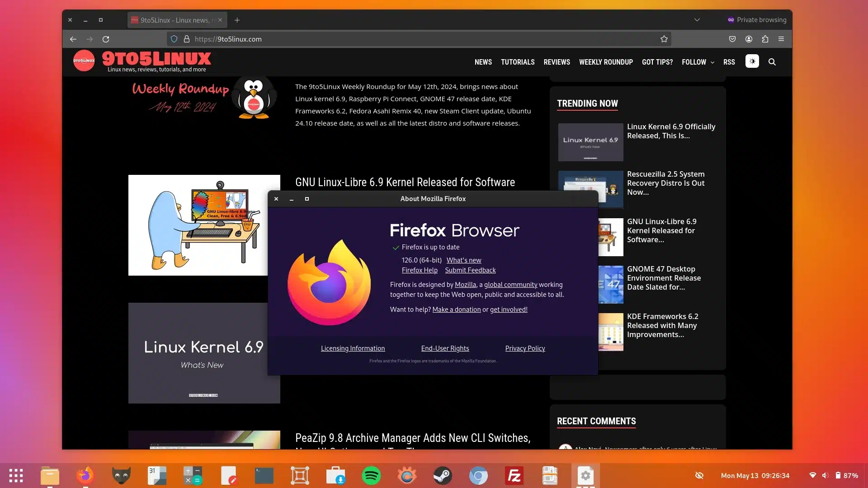This screenshot has width=868, height=488.
Task: Toggle the site's light/dark mode button
Action: (752, 61)
